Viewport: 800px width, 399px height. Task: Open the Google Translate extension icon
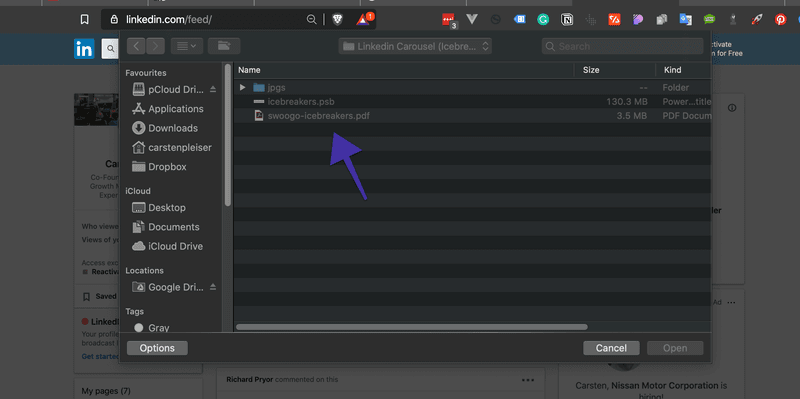tap(685, 19)
